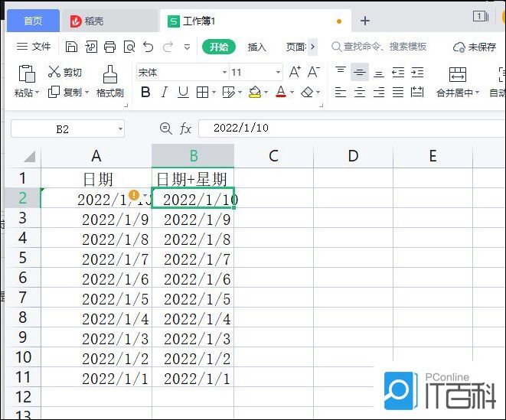
Task: Go to the 首页 tab
Action: (33, 21)
